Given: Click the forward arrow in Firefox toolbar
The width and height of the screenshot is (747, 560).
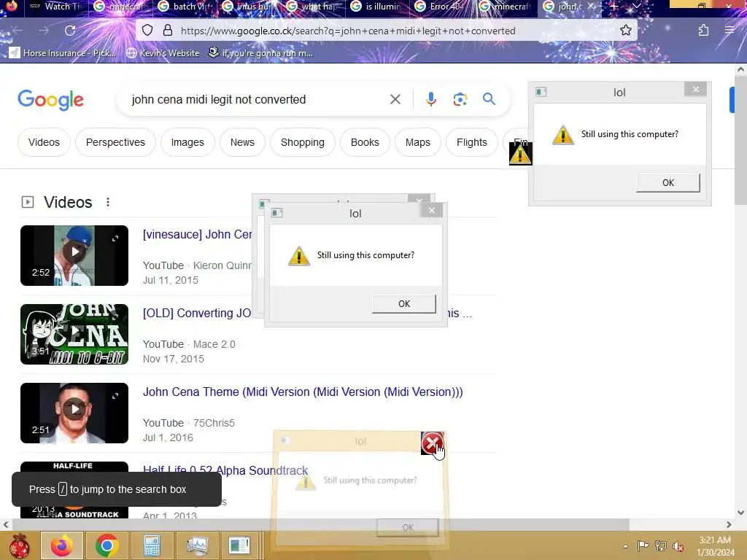Looking at the screenshot, I should [x=44, y=31].
